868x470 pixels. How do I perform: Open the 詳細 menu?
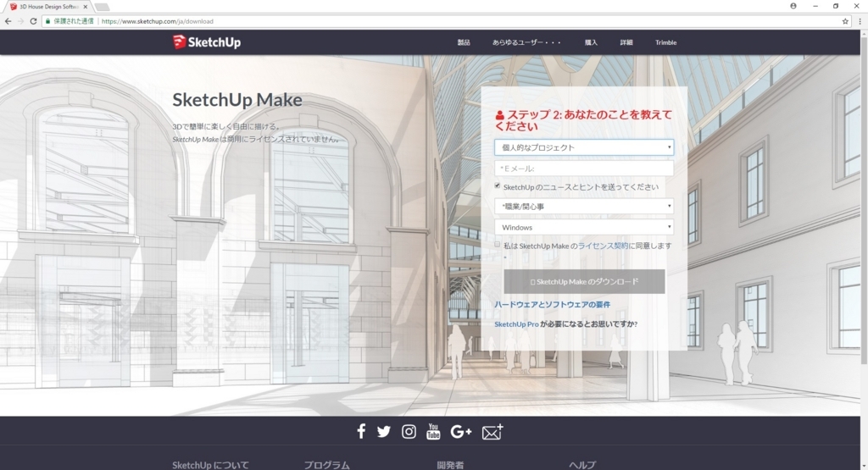pyautogui.click(x=626, y=42)
